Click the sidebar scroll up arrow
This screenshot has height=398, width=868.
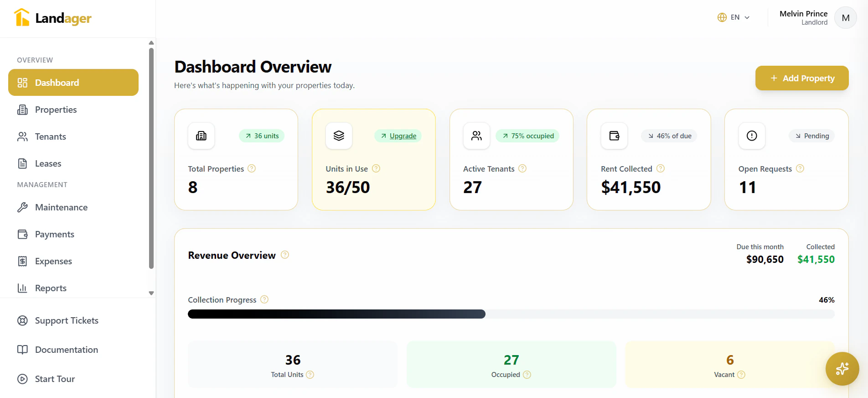pyautogui.click(x=151, y=43)
